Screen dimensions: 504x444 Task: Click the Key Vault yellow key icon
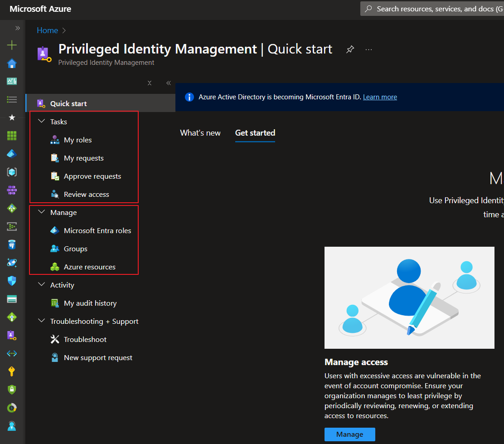coord(12,371)
